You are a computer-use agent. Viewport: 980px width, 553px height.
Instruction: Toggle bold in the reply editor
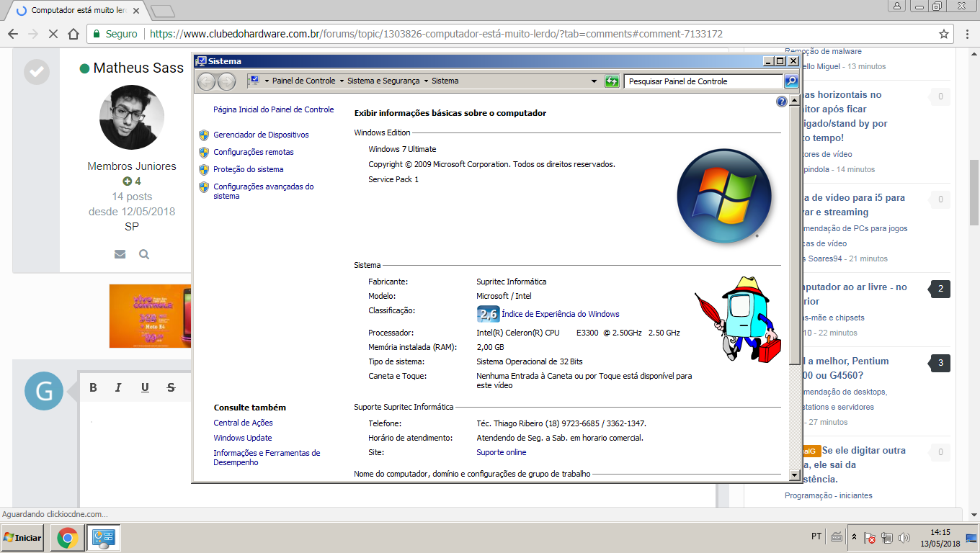pos(93,387)
